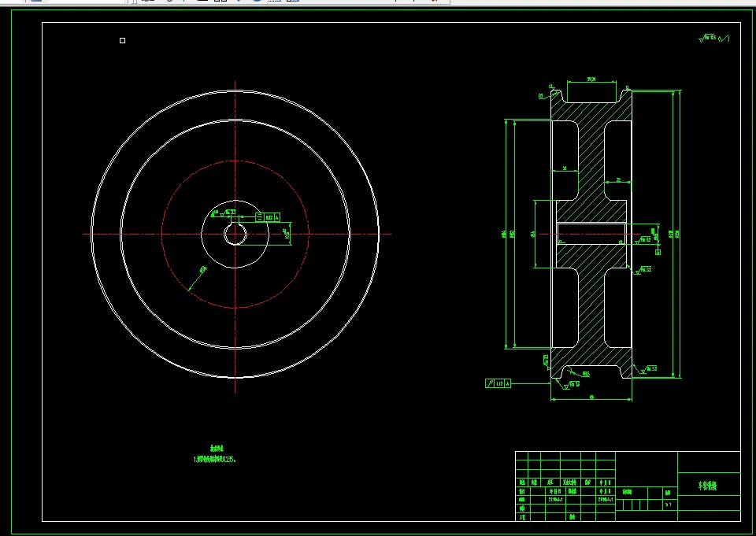The width and height of the screenshot is (756, 536).
Task: Click the 1:1 scale cell in the title block
Action: [669, 505]
